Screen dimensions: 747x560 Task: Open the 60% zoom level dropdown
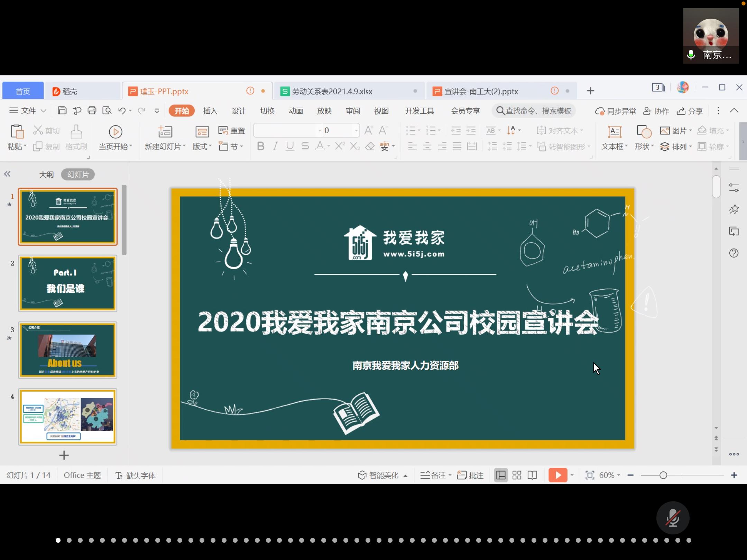pyautogui.click(x=610, y=475)
